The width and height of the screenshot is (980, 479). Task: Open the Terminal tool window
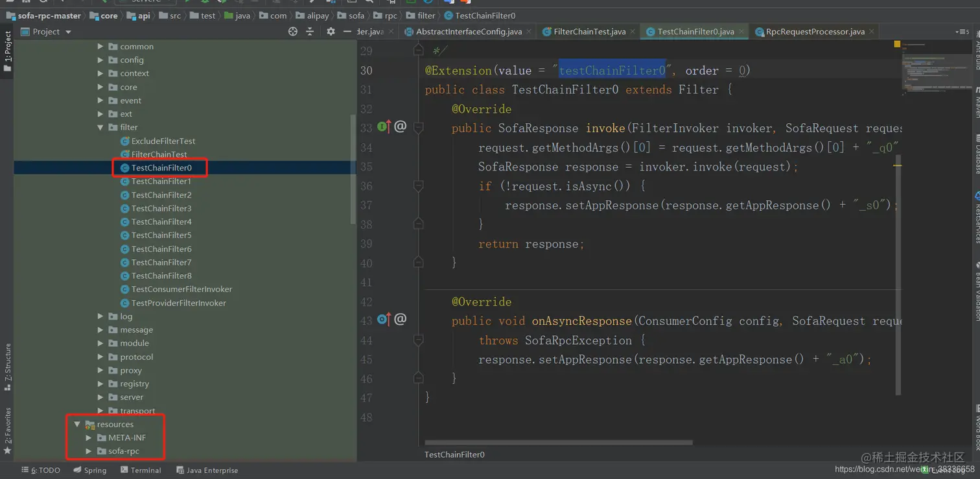pos(141,470)
